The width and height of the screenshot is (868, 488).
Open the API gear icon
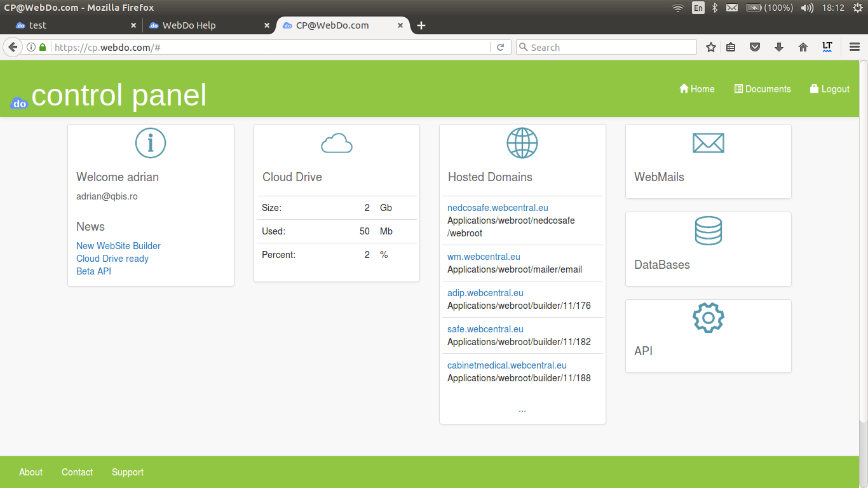[x=709, y=318]
